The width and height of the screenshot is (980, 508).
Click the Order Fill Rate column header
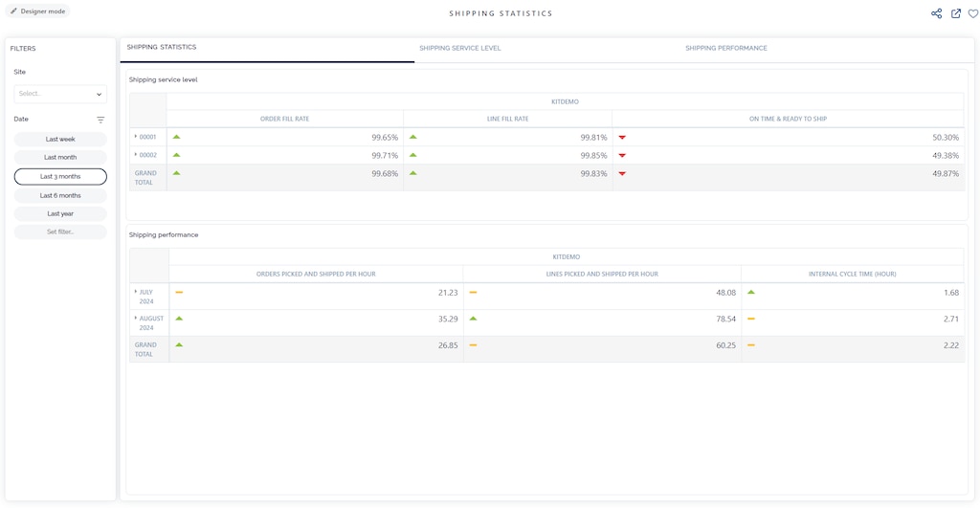pyautogui.click(x=284, y=119)
